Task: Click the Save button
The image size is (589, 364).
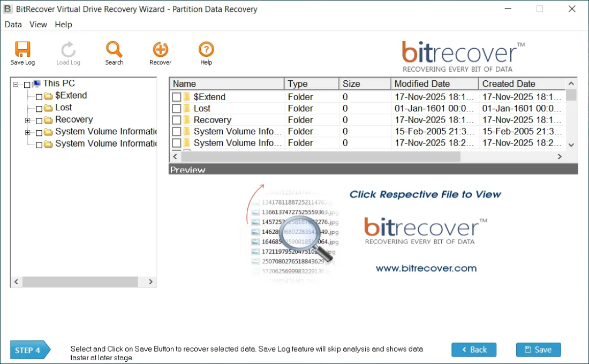Action: click(538, 350)
